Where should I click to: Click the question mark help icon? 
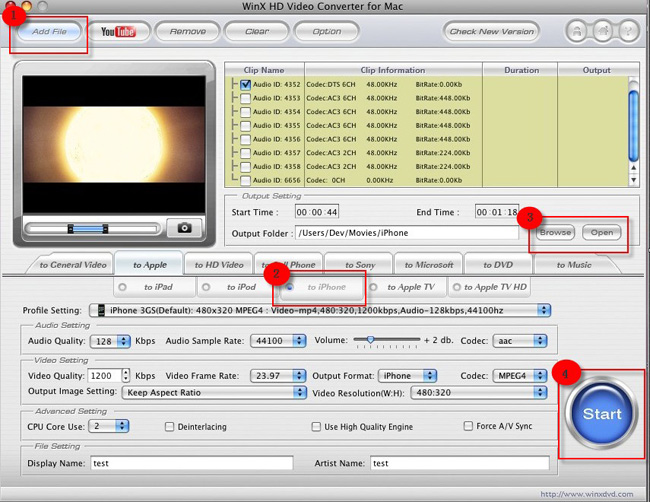[628, 31]
